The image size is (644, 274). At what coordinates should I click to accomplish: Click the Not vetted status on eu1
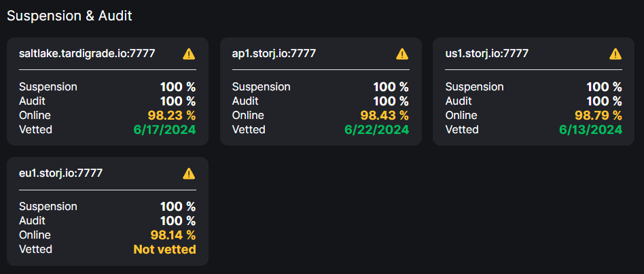point(164,250)
